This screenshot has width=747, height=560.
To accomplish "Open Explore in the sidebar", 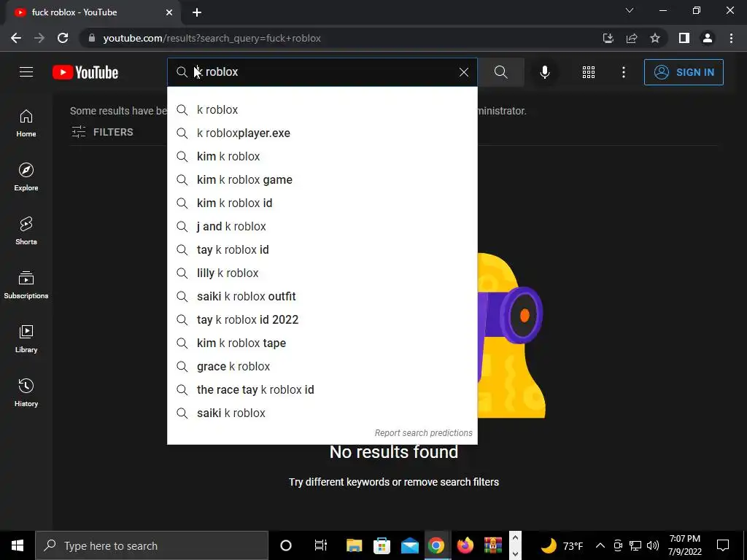I will [x=26, y=177].
